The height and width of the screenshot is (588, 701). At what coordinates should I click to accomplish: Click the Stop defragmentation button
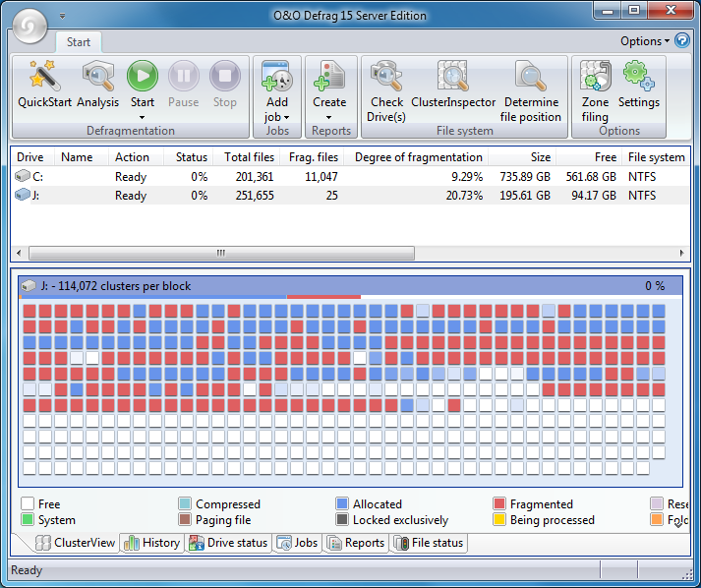224,85
